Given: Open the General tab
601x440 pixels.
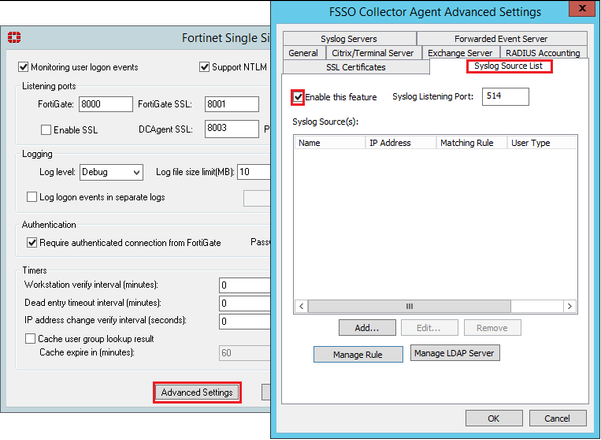Looking at the screenshot, I should click(x=303, y=53).
